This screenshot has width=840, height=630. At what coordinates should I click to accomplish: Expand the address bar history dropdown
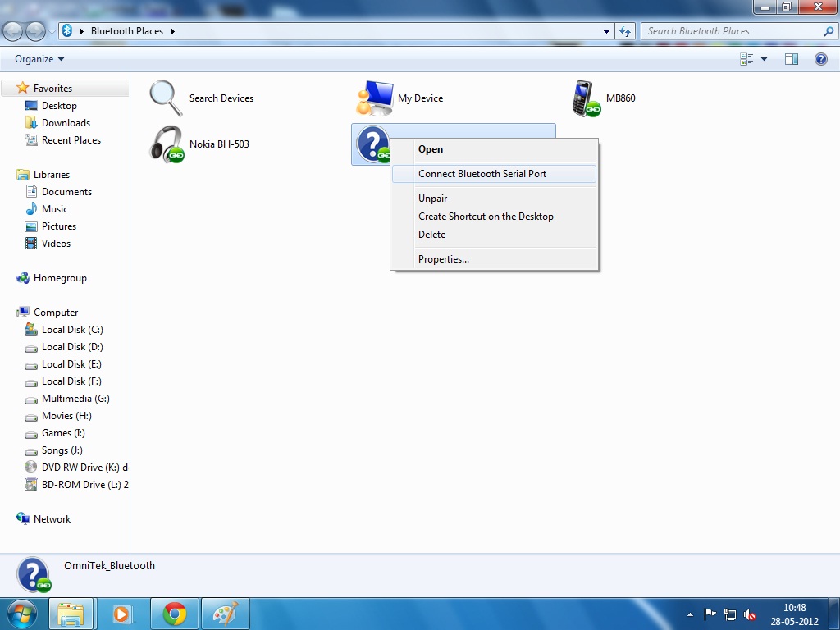tap(606, 32)
